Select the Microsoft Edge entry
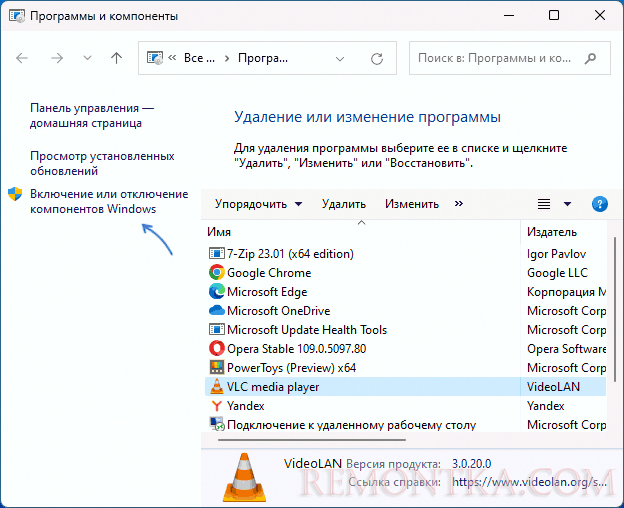This screenshot has width=624, height=508. click(267, 292)
